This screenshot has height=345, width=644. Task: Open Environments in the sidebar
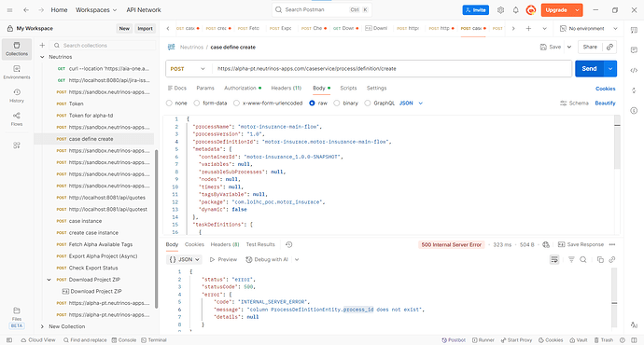click(x=17, y=73)
